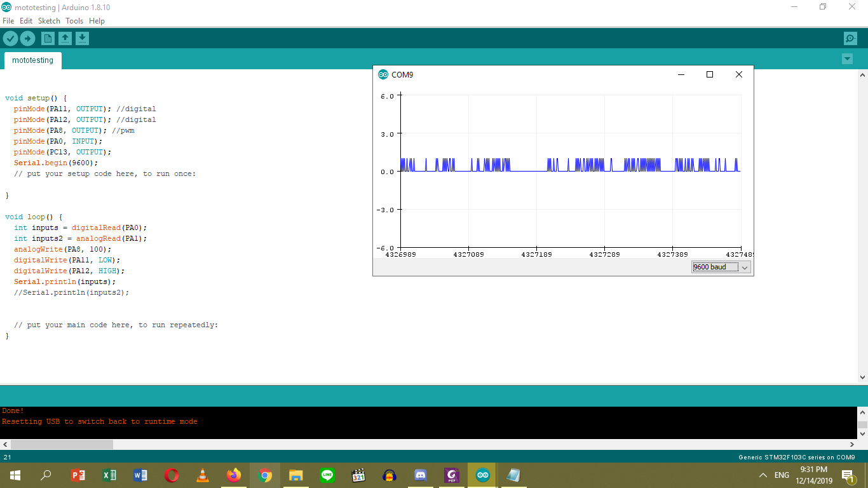The width and height of the screenshot is (868, 488).
Task: Save the sketch with down-arrow icon
Action: click(82, 39)
